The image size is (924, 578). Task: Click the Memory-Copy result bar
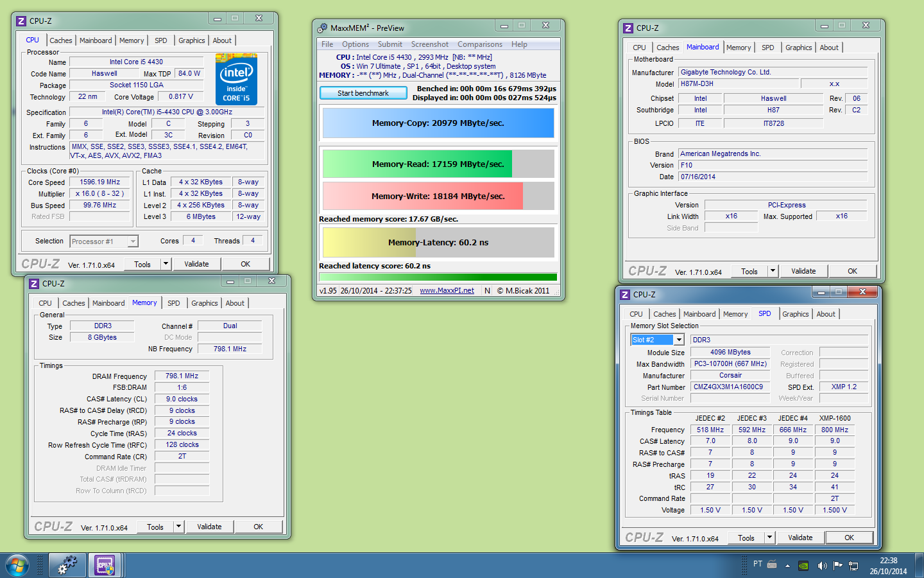(438, 123)
